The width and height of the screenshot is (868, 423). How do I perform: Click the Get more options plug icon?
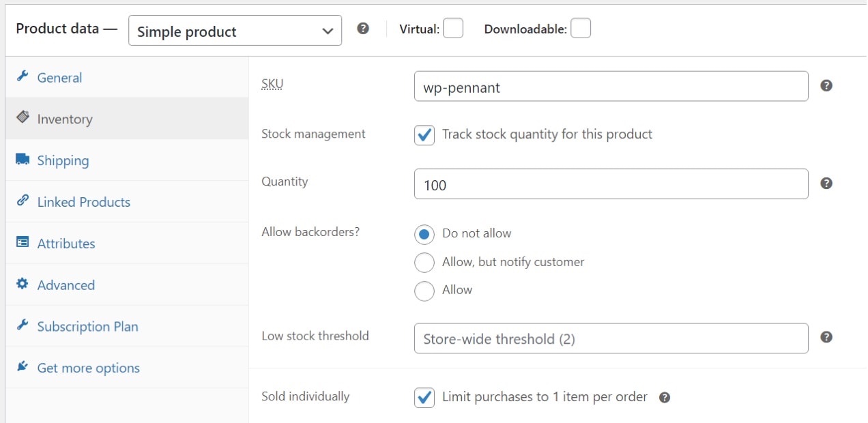pyautogui.click(x=23, y=367)
